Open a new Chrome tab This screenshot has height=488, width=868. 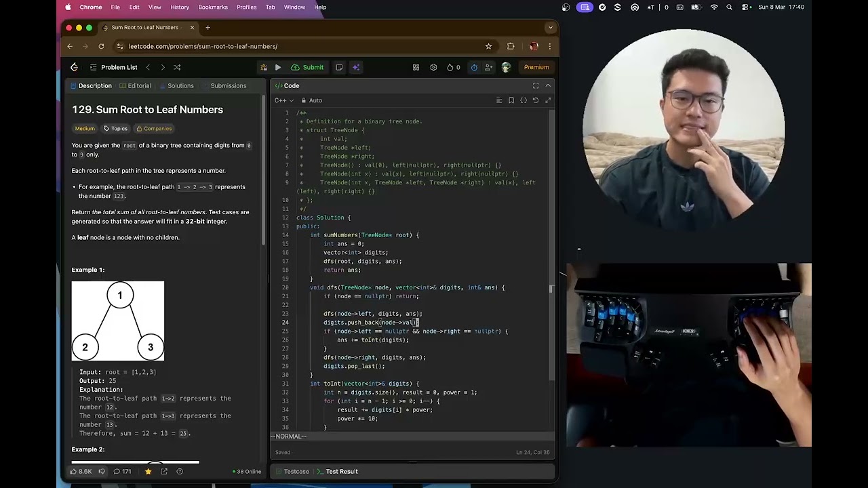(208, 28)
